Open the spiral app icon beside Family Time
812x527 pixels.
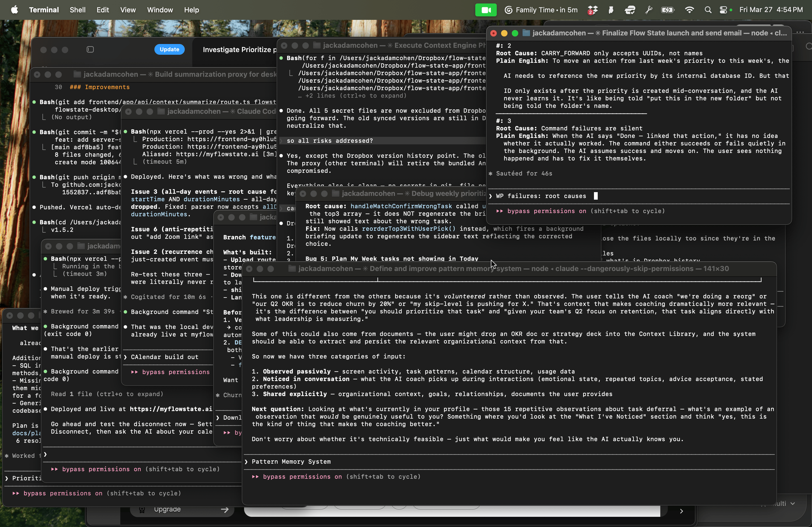pyautogui.click(x=508, y=10)
